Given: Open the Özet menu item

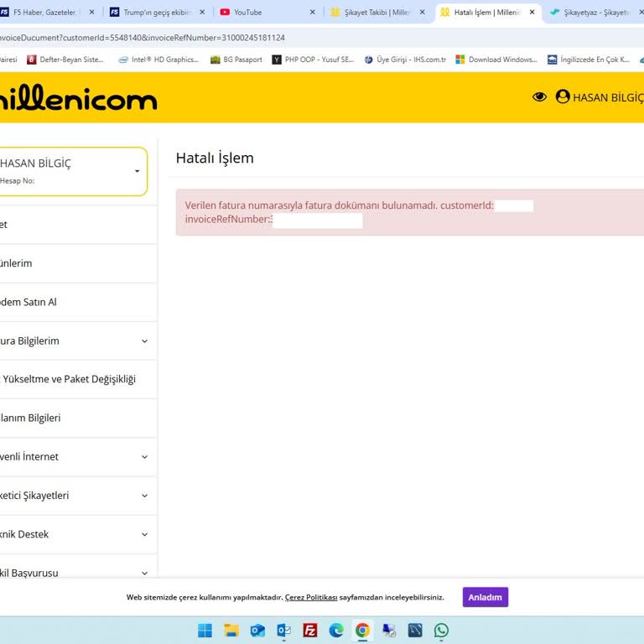Looking at the screenshot, I should tap(78, 225).
